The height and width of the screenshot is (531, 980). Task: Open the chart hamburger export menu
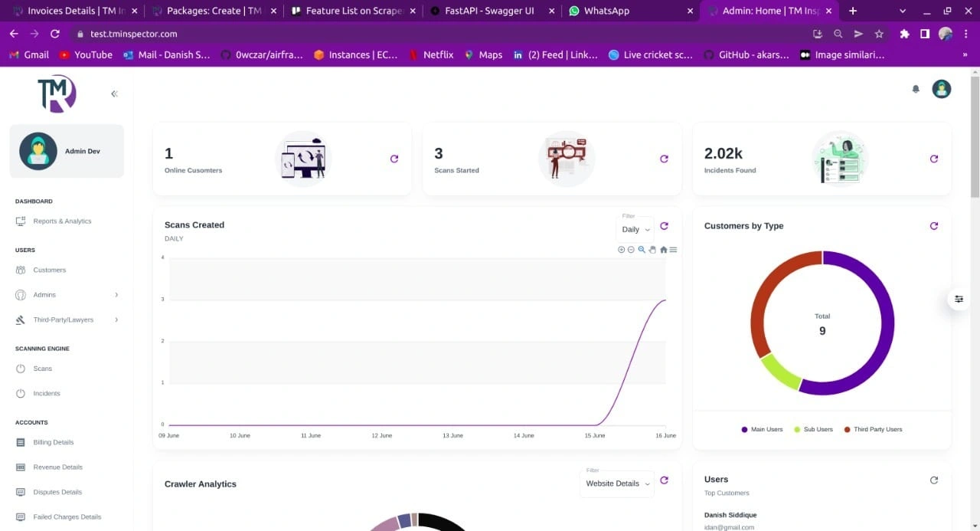coord(673,250)
